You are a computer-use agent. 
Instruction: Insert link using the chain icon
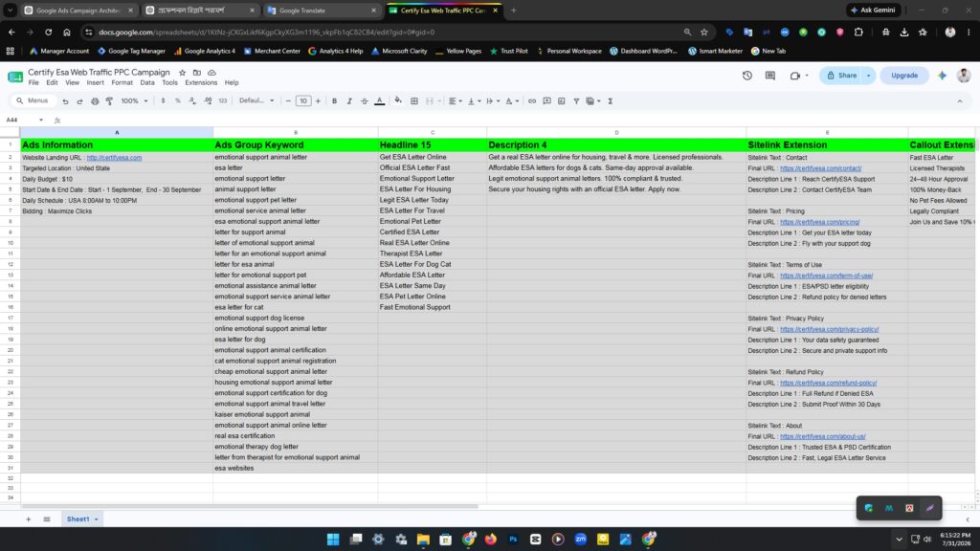(532, 100)
